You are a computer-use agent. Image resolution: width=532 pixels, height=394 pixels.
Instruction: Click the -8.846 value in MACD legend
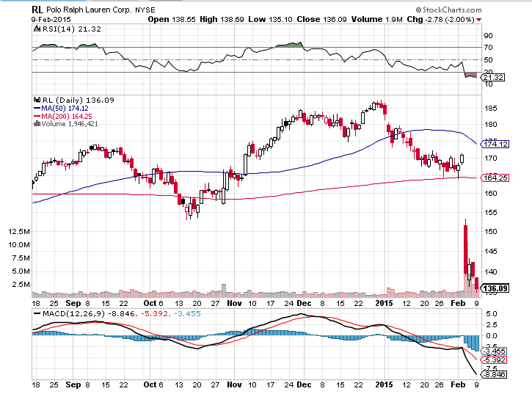tap(122, 313)
